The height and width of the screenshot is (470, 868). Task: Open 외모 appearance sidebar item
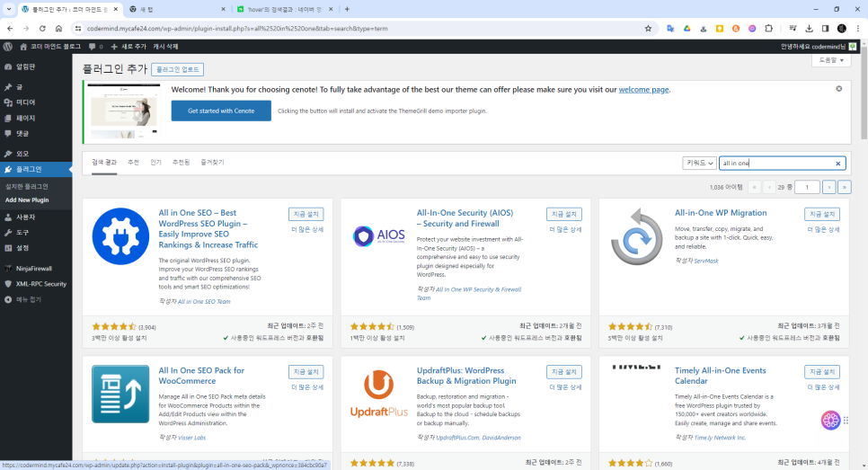pos(36,154)
